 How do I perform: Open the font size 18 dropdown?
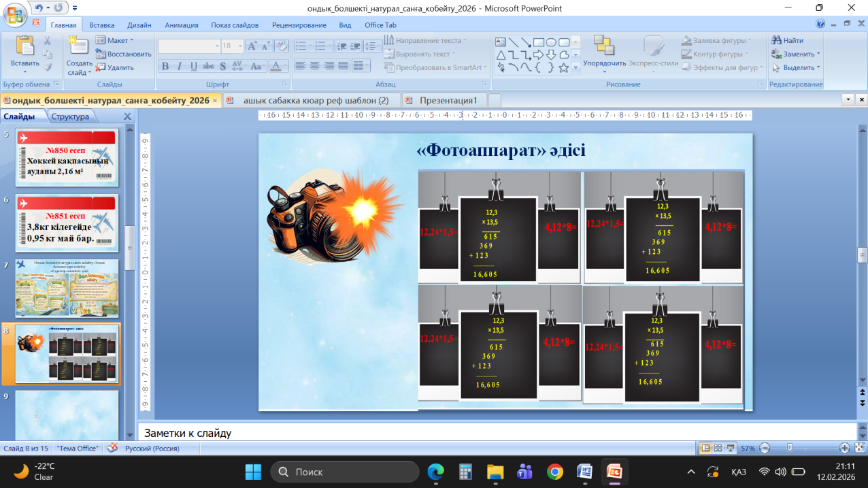tap(239, 46)
